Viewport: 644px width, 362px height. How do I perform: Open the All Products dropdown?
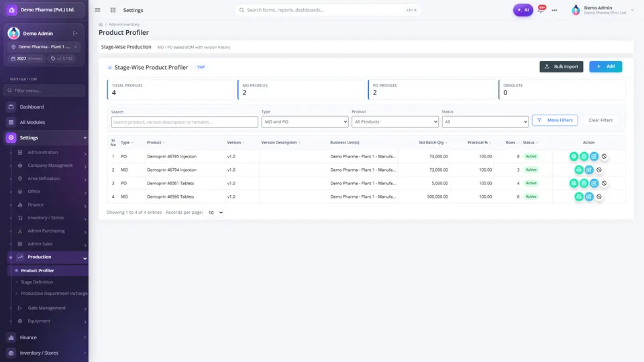(x=395, y=122)
